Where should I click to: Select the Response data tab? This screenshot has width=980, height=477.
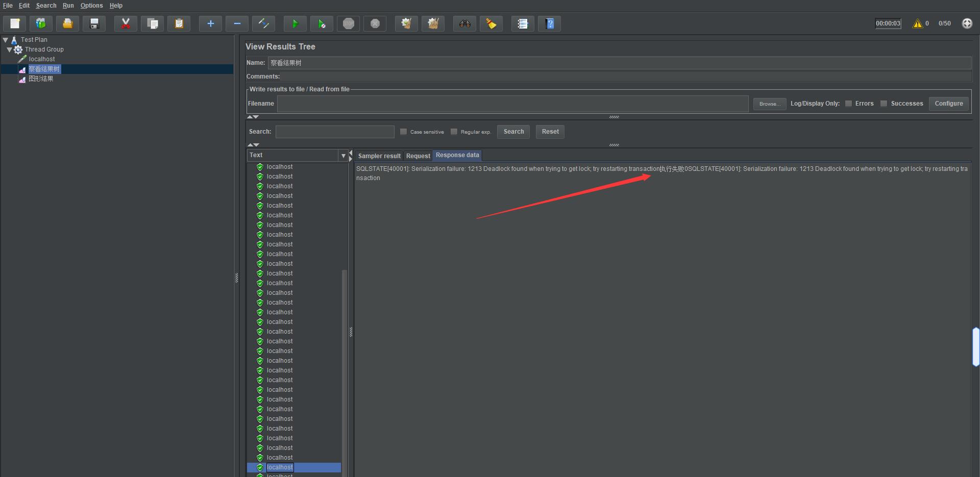click(457, 155)
